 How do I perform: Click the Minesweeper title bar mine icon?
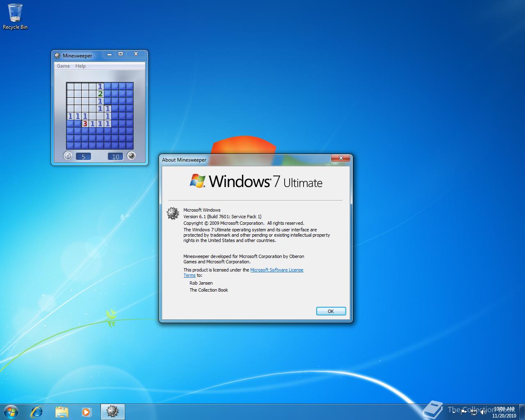[x=57, y=56]
